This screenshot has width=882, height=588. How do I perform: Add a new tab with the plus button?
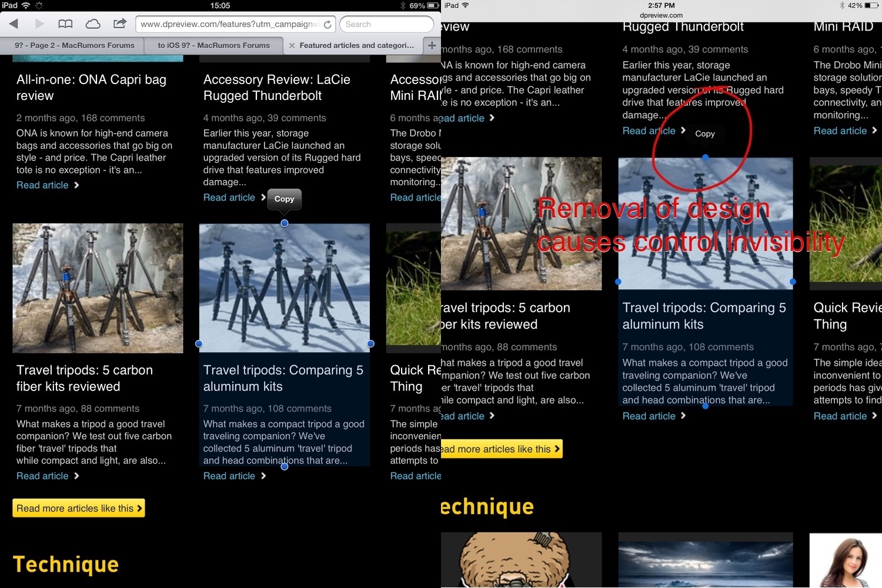[432, 45]
